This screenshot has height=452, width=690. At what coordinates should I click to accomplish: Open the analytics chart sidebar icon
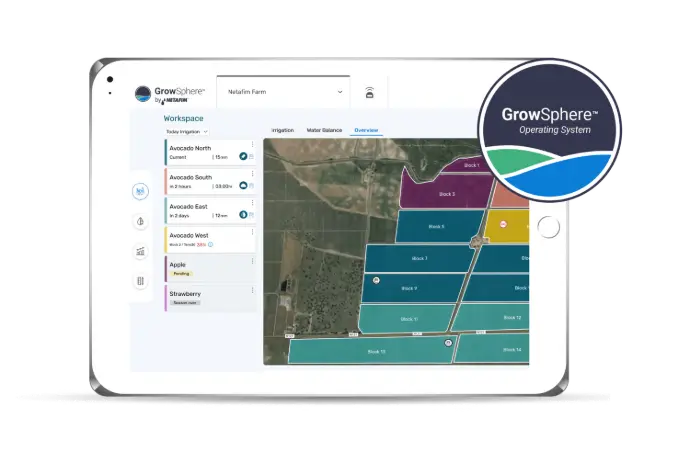(x=140, y=251)
